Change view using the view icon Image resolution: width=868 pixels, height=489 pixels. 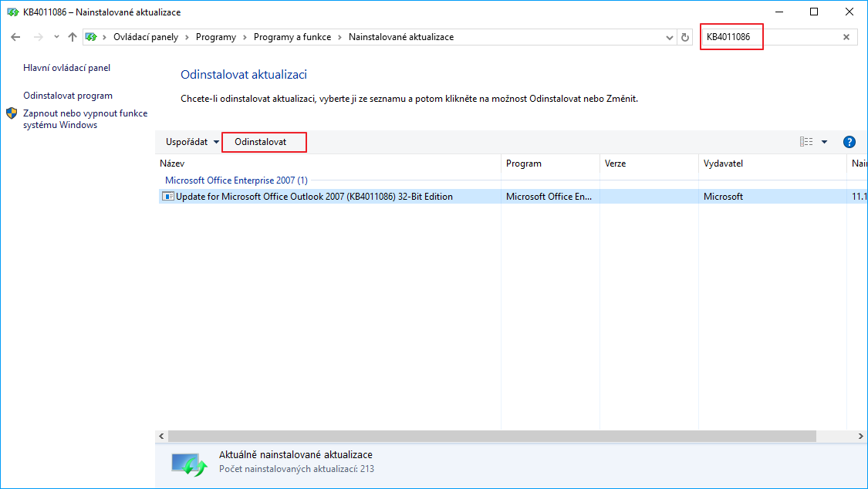(806, 142)
